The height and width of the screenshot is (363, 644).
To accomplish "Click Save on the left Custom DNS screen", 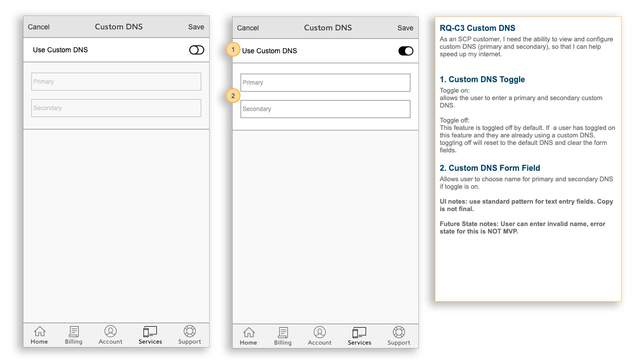I will point(196,27).
